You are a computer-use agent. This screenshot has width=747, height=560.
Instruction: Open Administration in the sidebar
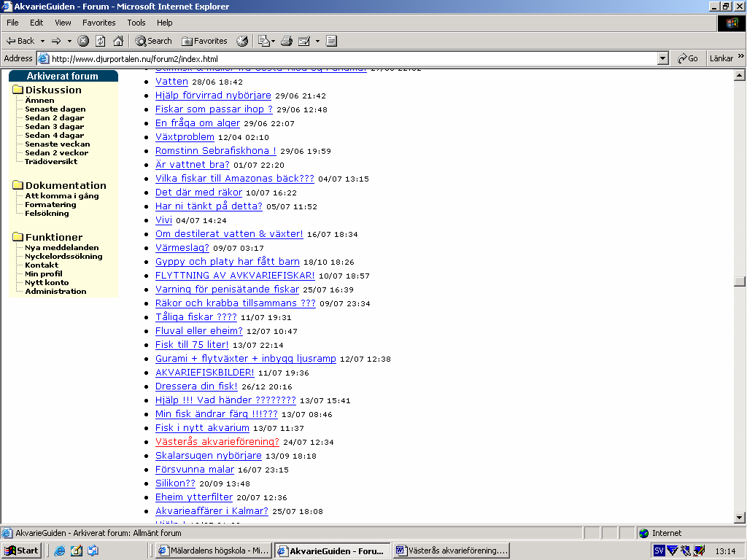coord(55,291)
